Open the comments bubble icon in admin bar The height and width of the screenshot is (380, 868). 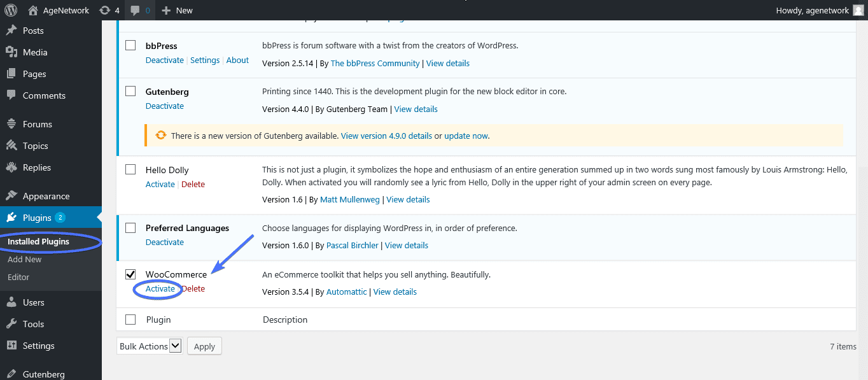point(135,10)
